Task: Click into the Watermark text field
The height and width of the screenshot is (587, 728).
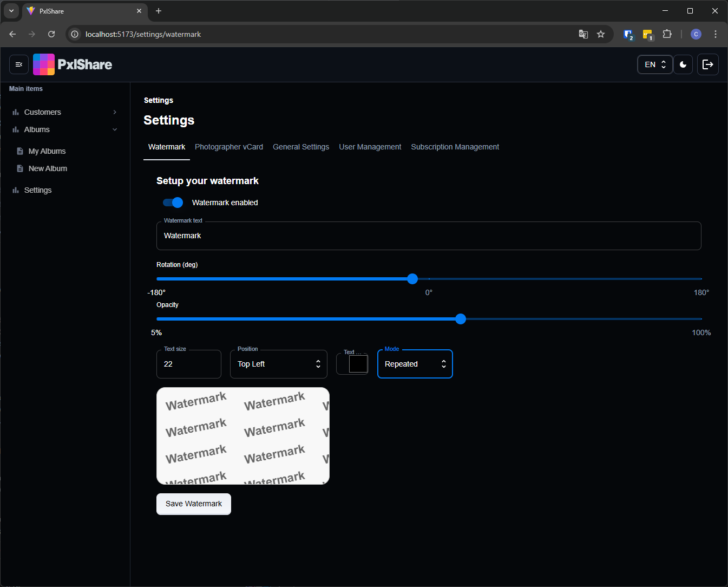Action: [428, 236]
